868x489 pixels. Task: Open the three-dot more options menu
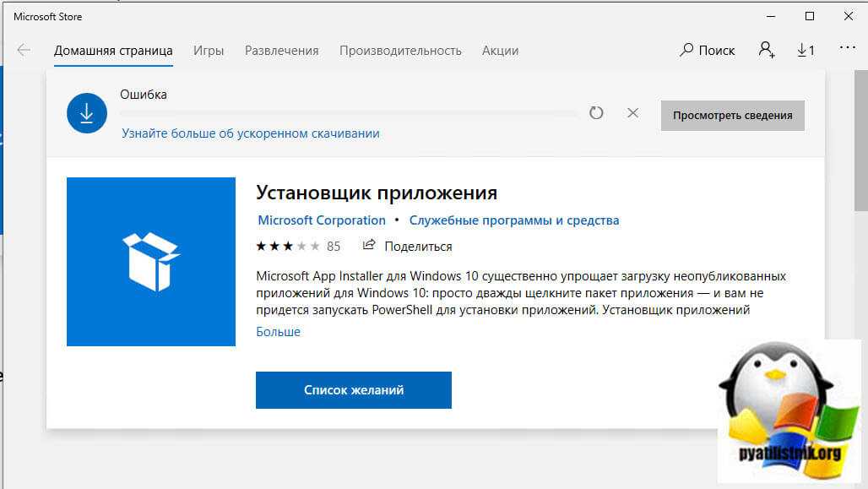(847, 50)
